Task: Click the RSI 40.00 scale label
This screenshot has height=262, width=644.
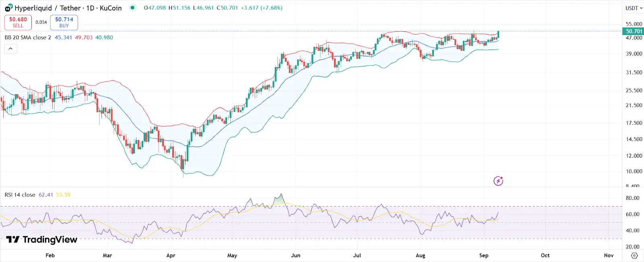Action: click(633, 231)
